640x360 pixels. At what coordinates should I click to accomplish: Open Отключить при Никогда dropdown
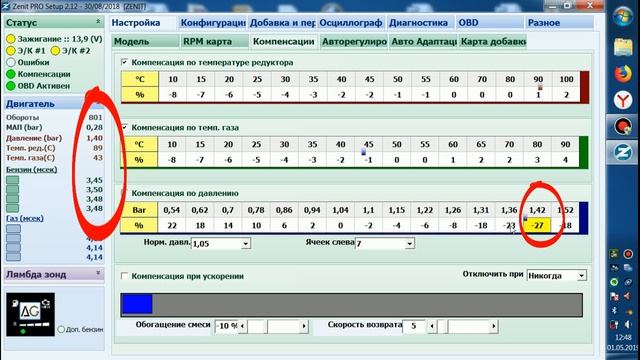tap(581, 276)
